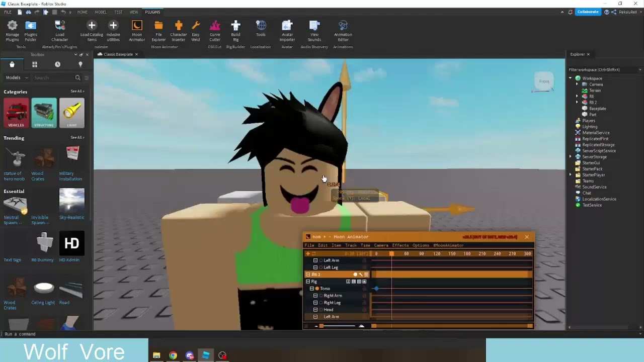Open rxdesire utilities plugin

click(113, 31)
